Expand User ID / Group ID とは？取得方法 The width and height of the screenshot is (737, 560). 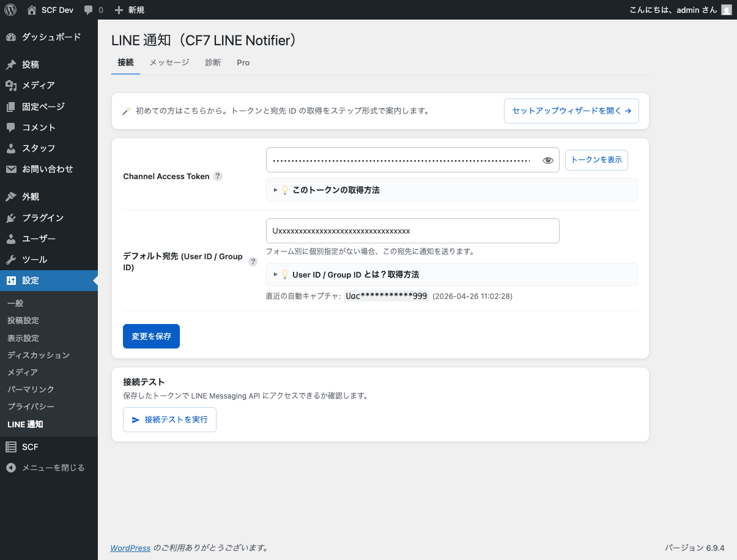451,274
